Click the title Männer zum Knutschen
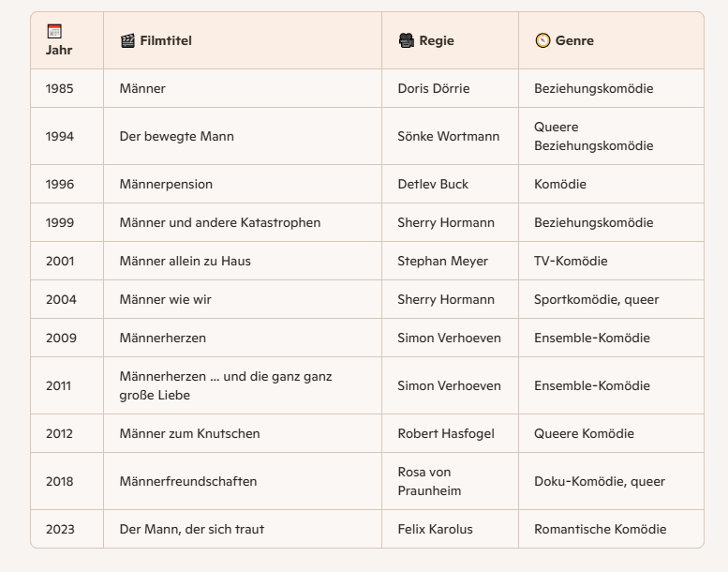Viewport: 728px width, 572px height. coord(189,433)
